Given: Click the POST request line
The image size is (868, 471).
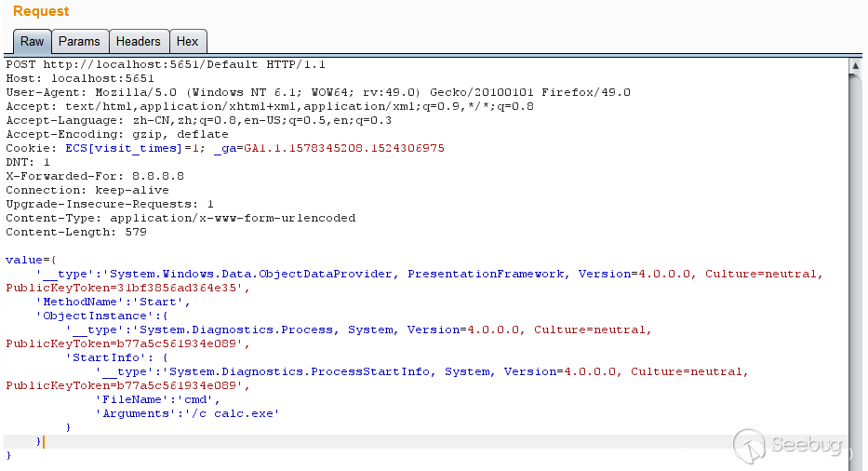Looking at the screenshot, I should pos(166,65).
